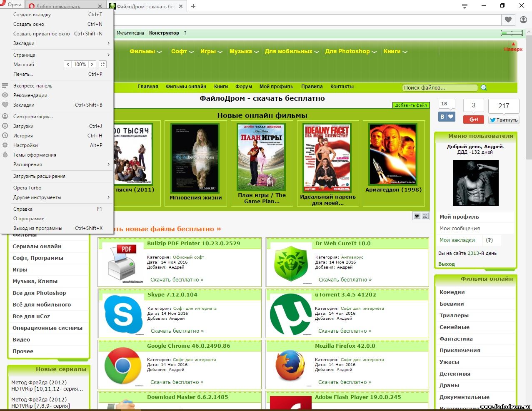Click the eye view-mode icon above file list

tap(417, 216)
